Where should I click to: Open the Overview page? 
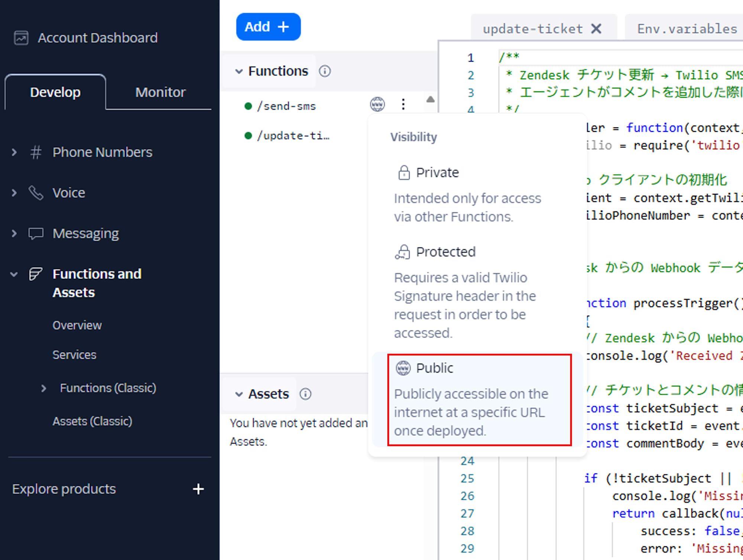click(77, 325)
